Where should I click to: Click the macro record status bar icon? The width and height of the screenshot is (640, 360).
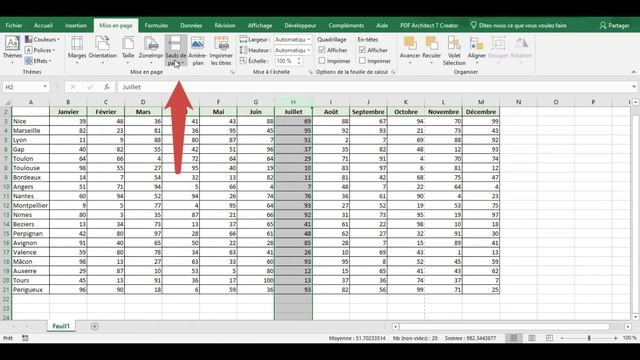(x=25, y=338)
